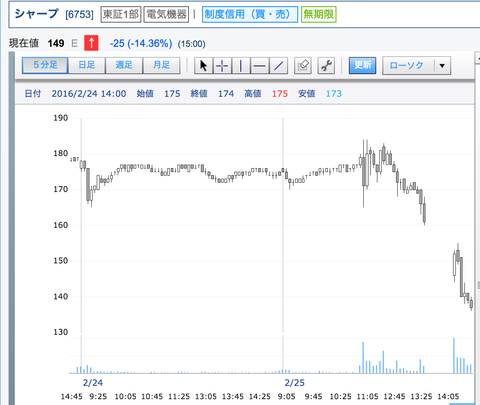Select the arrow pointer tool
The image size is (480, 405).
point(203,66)
